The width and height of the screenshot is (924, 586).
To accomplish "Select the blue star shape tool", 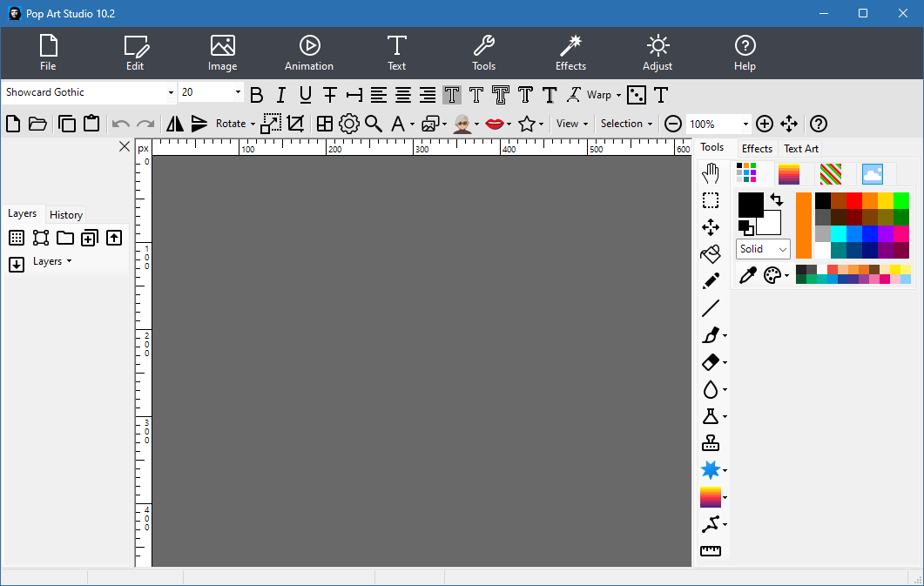I will coord(711,470).
